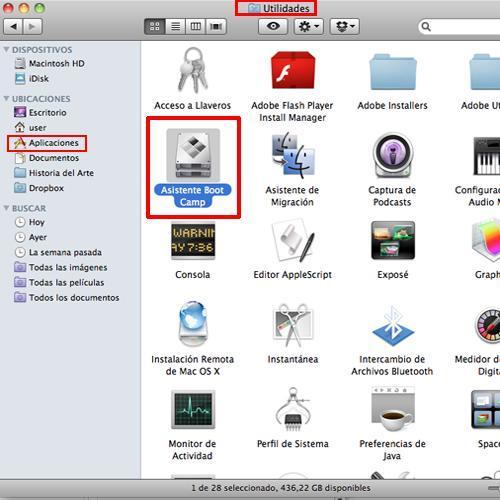The width and height of the screenshot is (500, 500).
Task: Select iDisk in the sidebar
Action: tap(32, 79)
